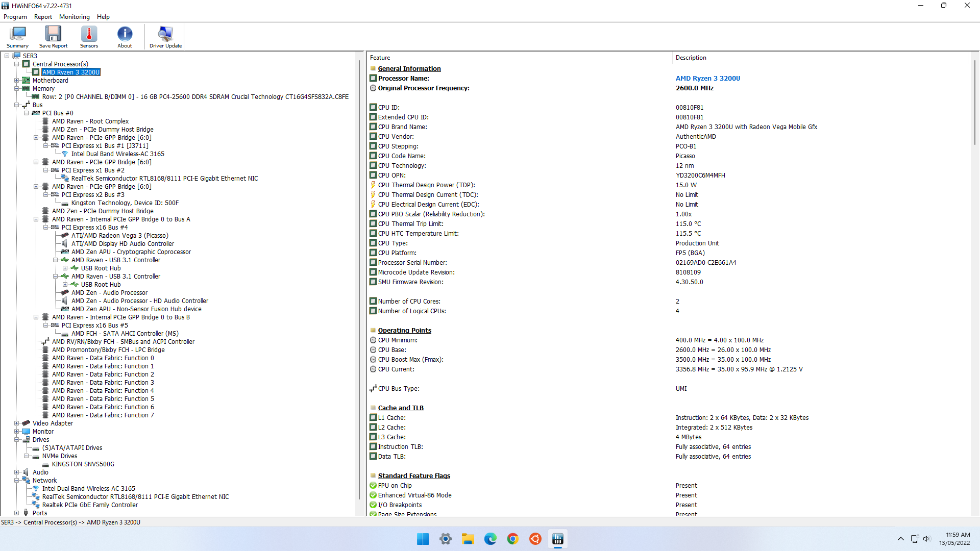Select the (S)ATA/ATAPI Drives item
980x551 pixels.
pyautogui.click(x=72, y=448)
